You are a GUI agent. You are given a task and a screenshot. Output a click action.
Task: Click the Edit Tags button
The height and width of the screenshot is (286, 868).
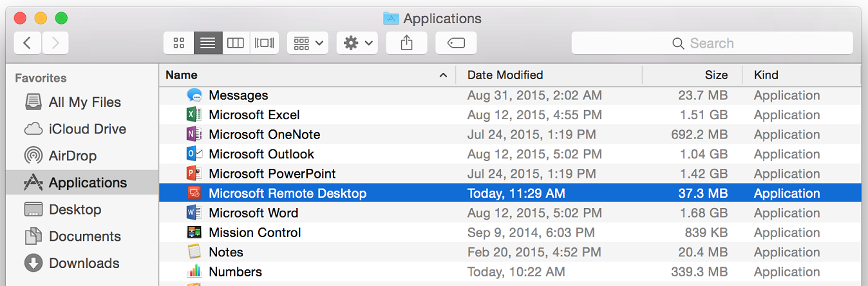click(456, 43)
